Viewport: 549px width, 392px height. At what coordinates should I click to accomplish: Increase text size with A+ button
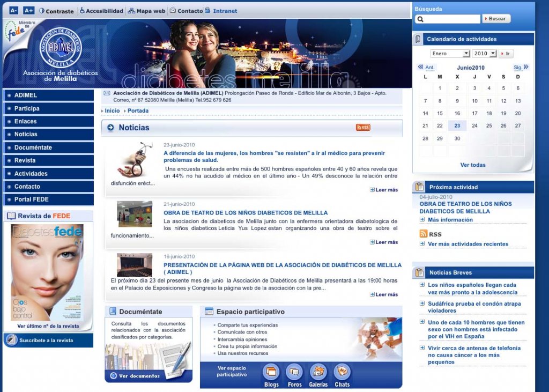[28, 11]
